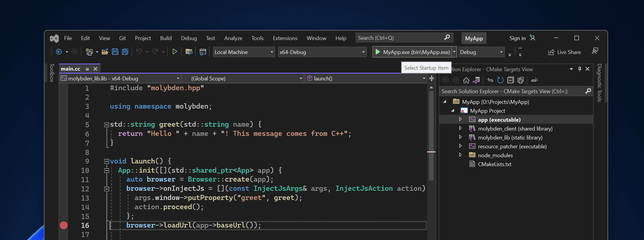Open the x64-Debug configuration dropdown
This screenshot has width=644, height=240.
322,52
